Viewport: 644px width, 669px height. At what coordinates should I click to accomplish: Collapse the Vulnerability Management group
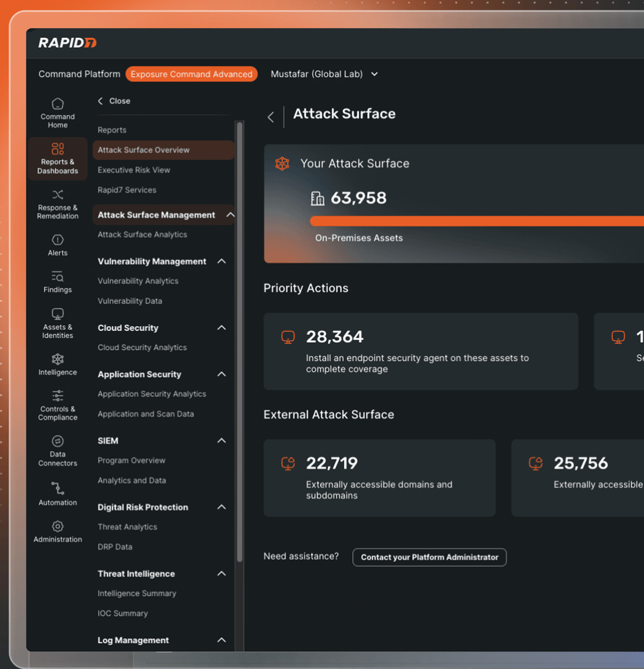coord(222,261)
